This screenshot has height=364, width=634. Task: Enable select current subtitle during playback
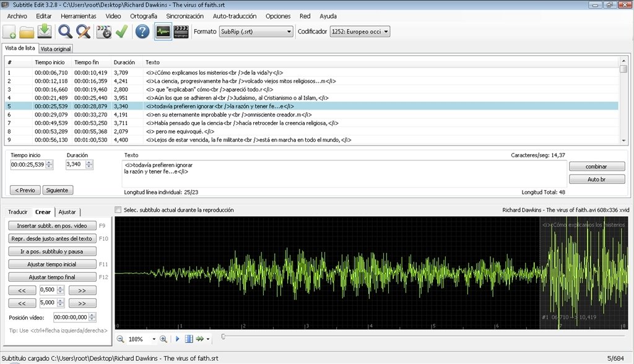click(118, 210)
